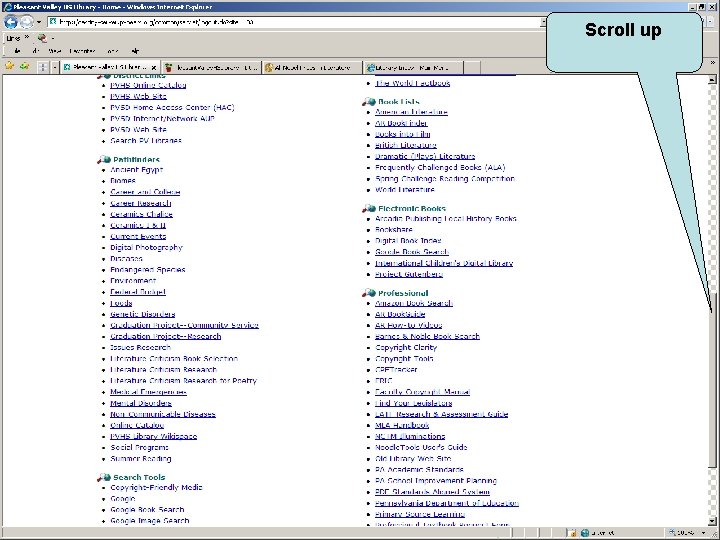Open the Project Gutenberg link
This screenshot has width=720, height=540.
(x=409, y=274)
